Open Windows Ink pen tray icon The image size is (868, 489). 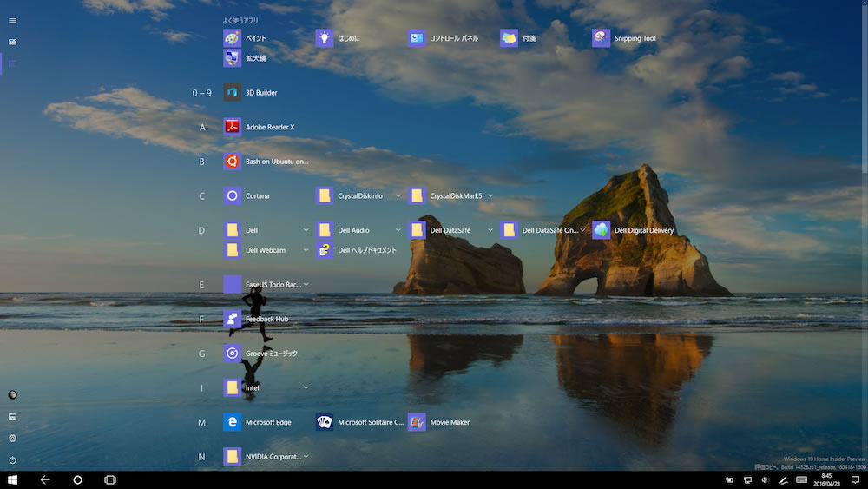[783, 480]
